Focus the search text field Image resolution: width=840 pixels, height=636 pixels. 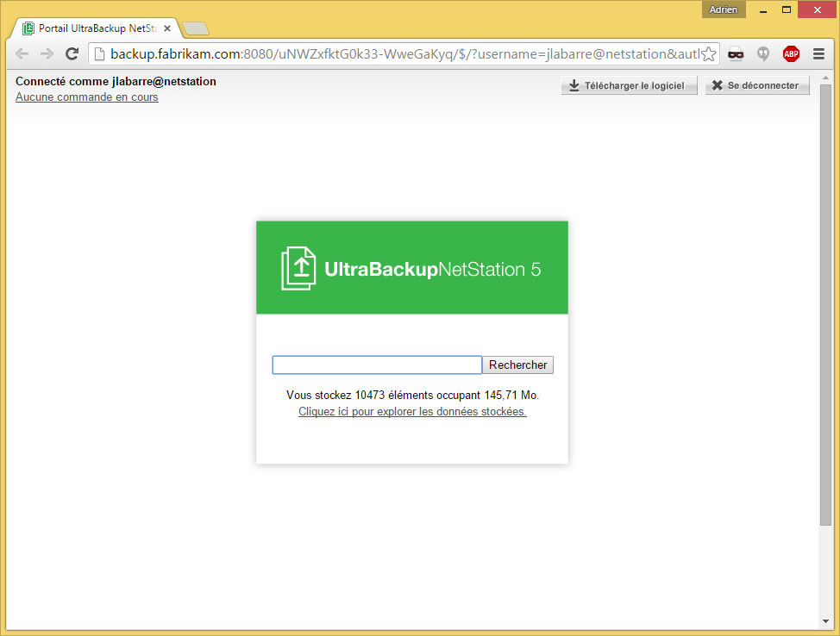click(x=377, y=365)
